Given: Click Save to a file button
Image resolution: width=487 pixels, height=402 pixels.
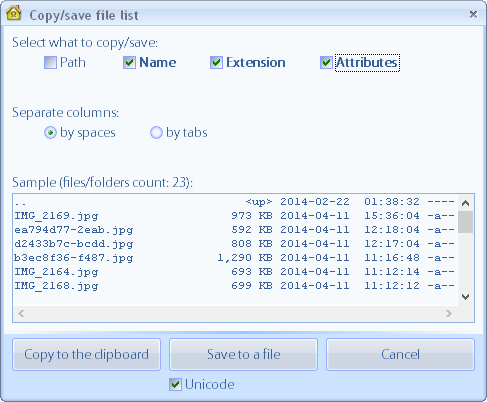Looking at the screenshot, I should point(243,354).
